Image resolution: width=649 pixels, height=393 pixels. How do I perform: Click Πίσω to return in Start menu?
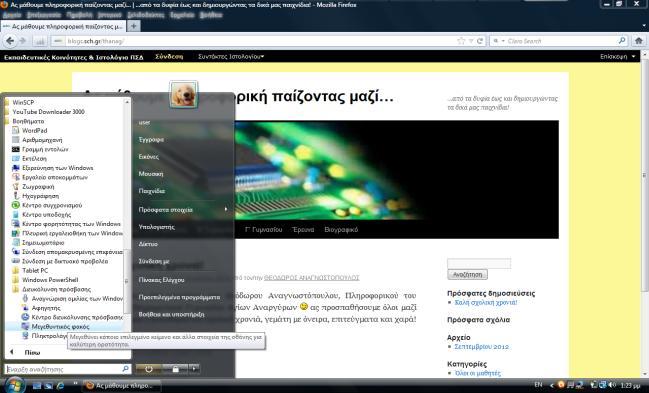(32, 353)
